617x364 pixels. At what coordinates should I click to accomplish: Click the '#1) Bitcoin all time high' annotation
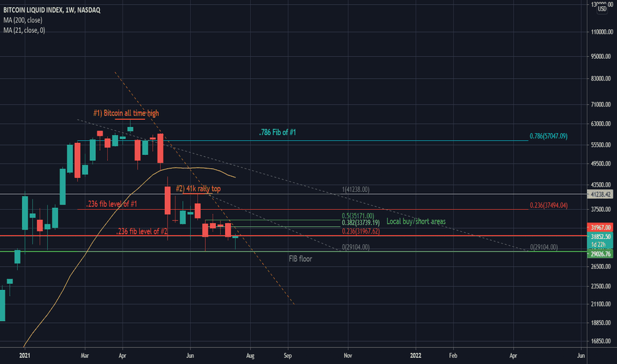[x=126, y=113]
